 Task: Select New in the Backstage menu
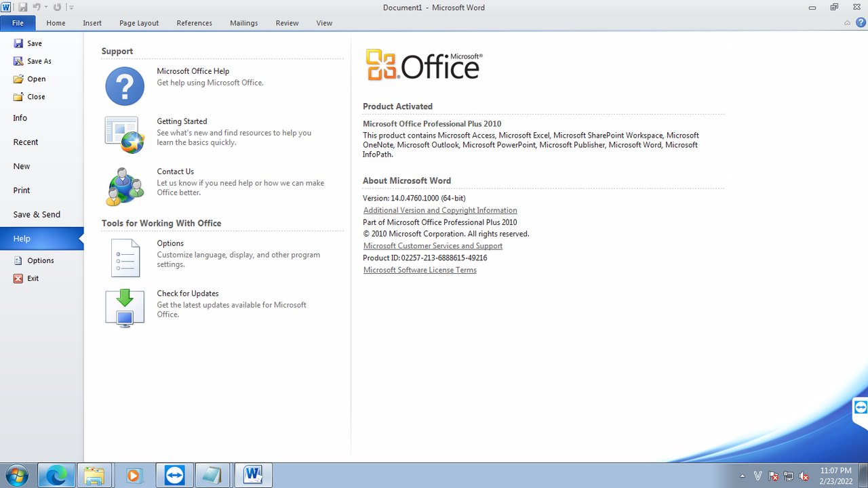pyautogui.click(x=41, y=166)
